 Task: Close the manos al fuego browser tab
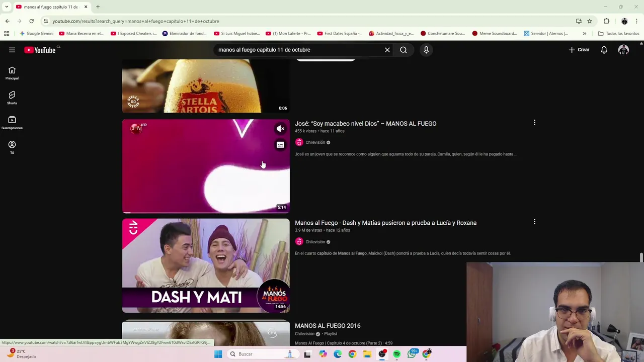pyautogui.click(x=86, y=7)
